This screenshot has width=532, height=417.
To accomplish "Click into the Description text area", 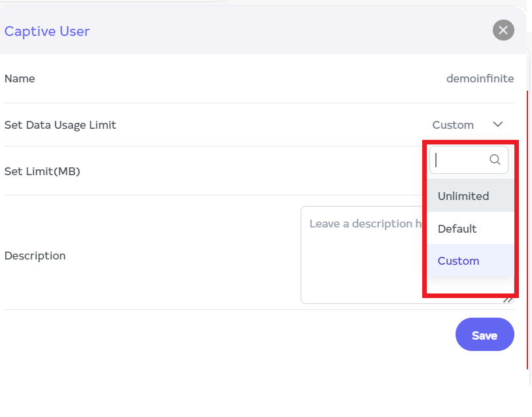I will tap(359, 261).
